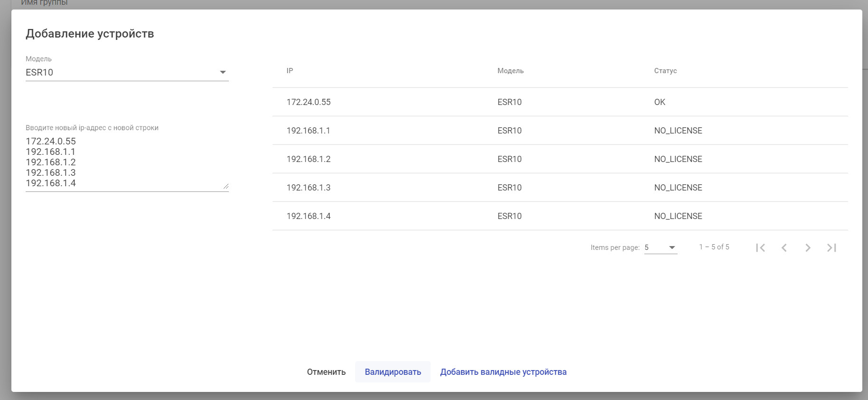This screenshot has width=868, height=400.
Task: Click the OK status cell
Action: [x=660, y=102]
